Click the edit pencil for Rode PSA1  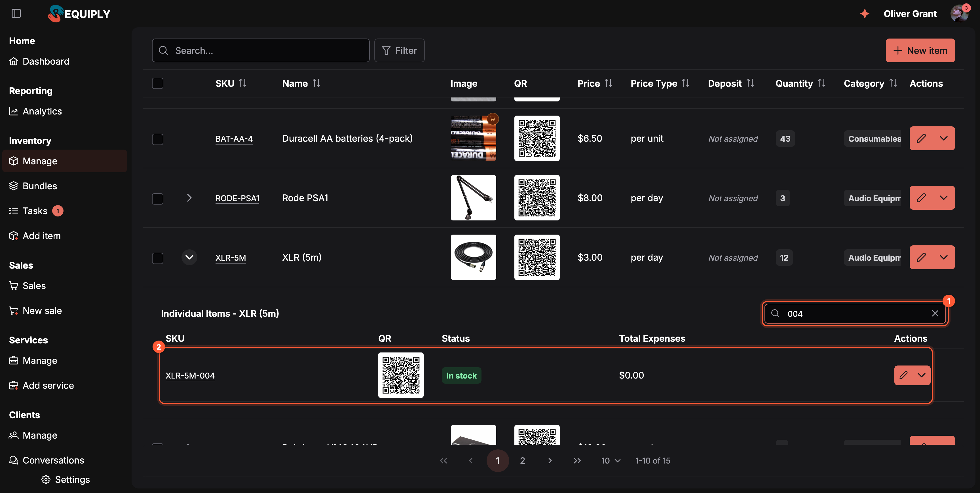point(921,198)
